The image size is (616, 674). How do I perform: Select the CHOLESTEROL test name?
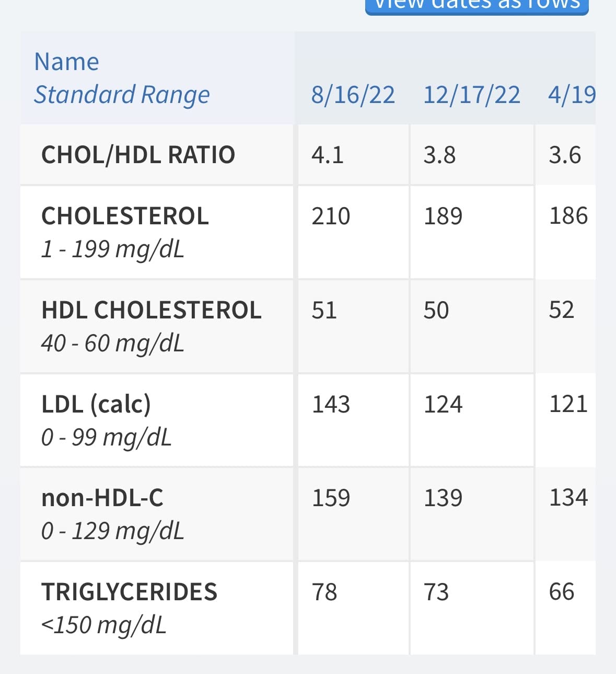pyautogui.click(x=125, y=216)
